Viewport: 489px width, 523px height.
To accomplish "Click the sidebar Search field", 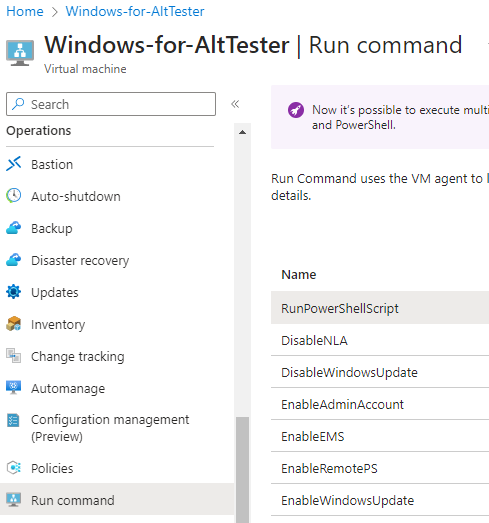I will pyautogui.click(x=111, y=104).
